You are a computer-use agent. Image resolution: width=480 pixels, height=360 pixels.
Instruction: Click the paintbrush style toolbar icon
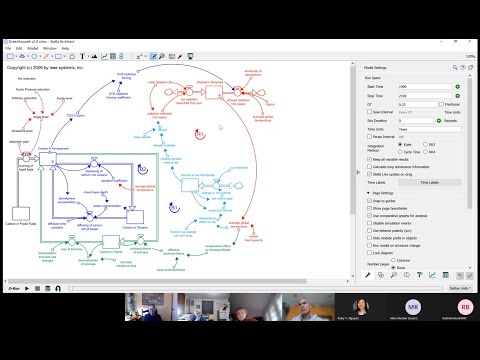(x=180, y=56)
